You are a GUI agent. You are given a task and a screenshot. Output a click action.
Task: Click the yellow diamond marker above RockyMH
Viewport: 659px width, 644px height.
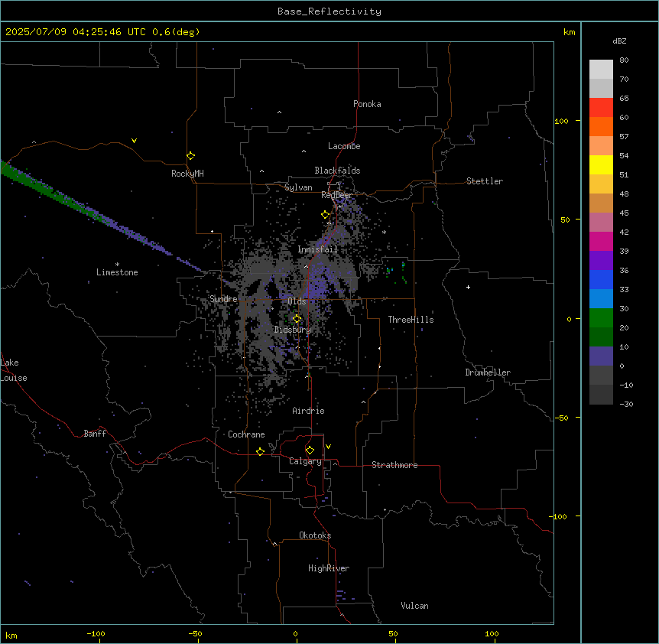click(190, 156)
